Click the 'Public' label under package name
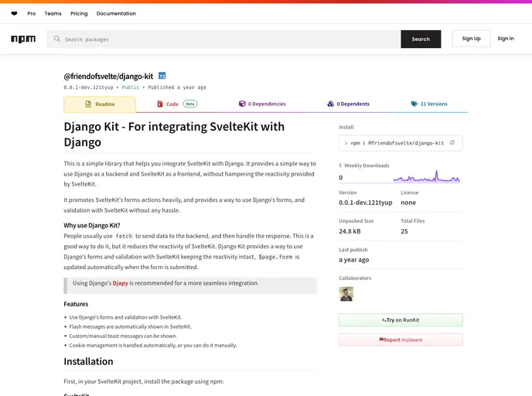Viewport: 532px width, 396px height. click(x=130, y=87)
